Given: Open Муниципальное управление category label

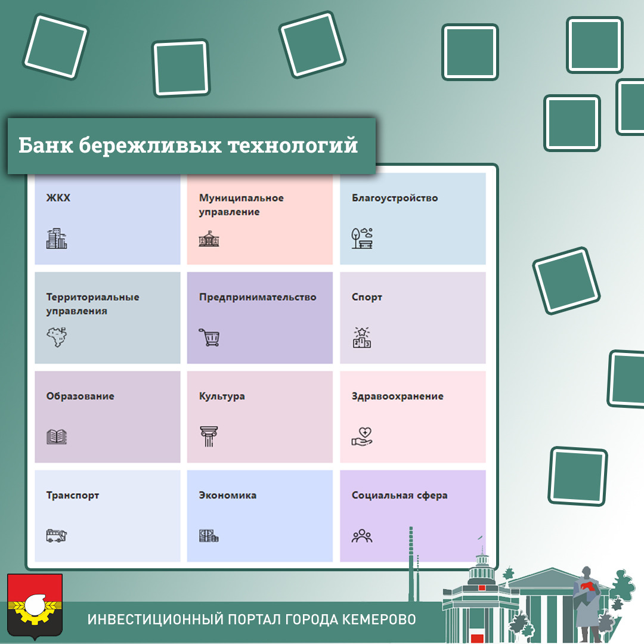Looking at the screenshot, I should (241, 205).
